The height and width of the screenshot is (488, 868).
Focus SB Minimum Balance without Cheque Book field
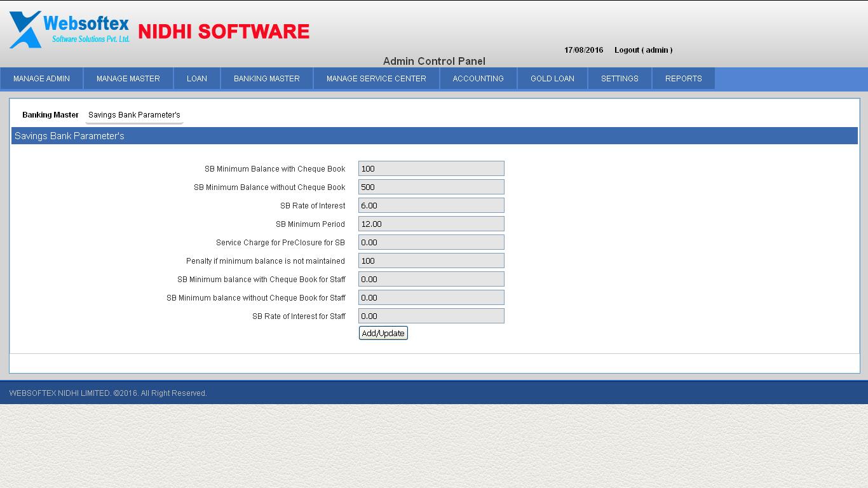431,187
